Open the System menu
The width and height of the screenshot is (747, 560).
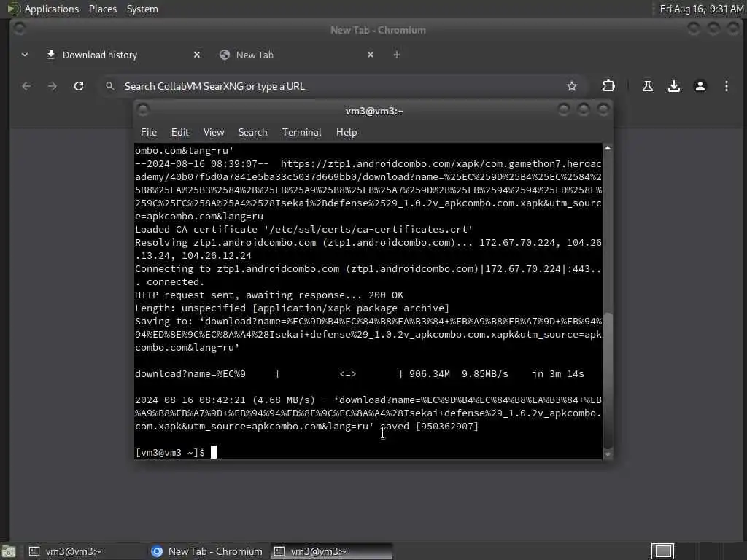point(142,9)
